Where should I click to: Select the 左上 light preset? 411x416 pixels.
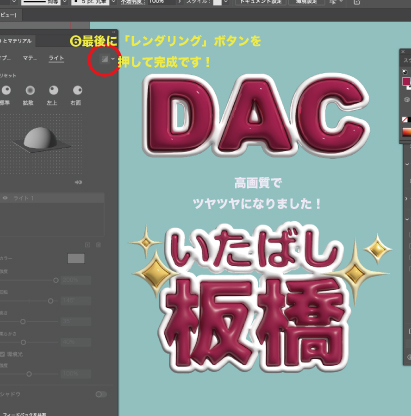point(53,90)
